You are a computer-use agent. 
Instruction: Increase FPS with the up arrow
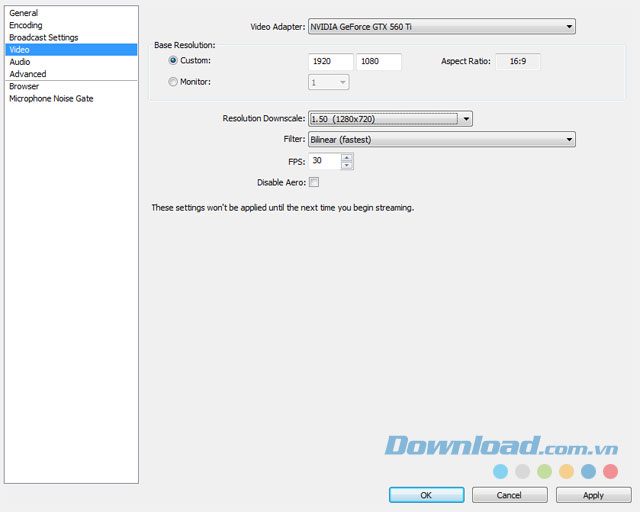(347, 157)
